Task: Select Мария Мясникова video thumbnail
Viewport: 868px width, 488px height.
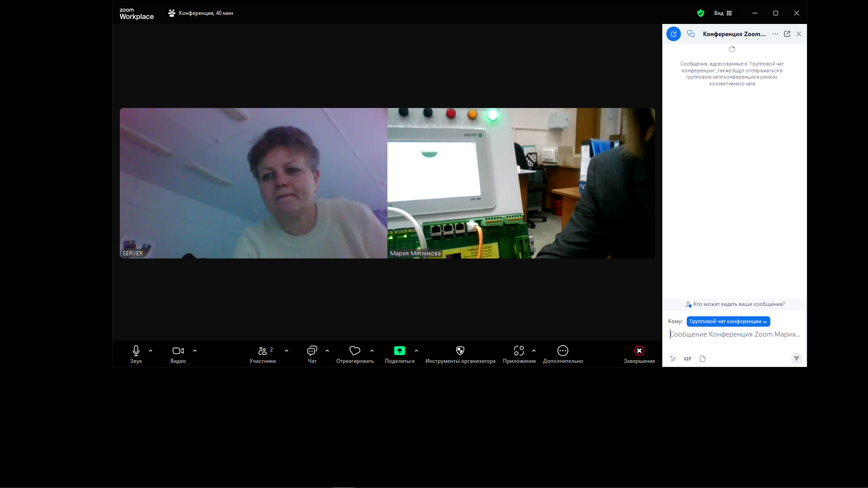Action: (521, 183)
